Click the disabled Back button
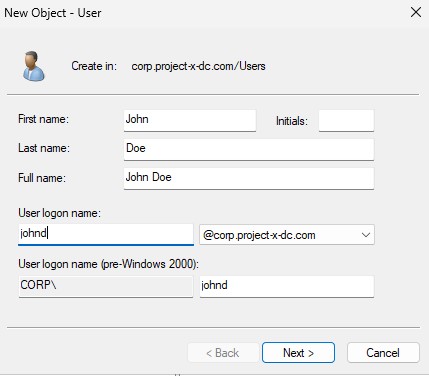This screenshot has width=429, height=376. 223,353
